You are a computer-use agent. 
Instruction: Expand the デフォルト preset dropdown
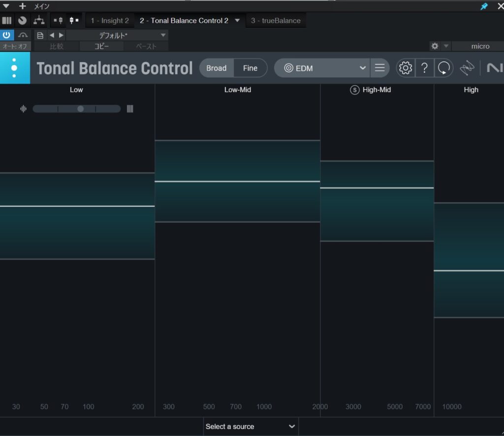click(163, 35)
